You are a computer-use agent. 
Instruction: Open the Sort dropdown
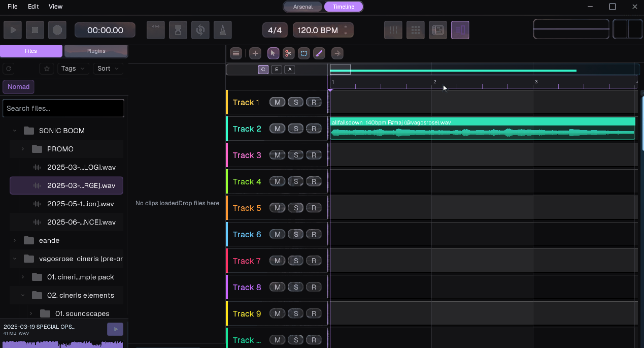point(108,68)
